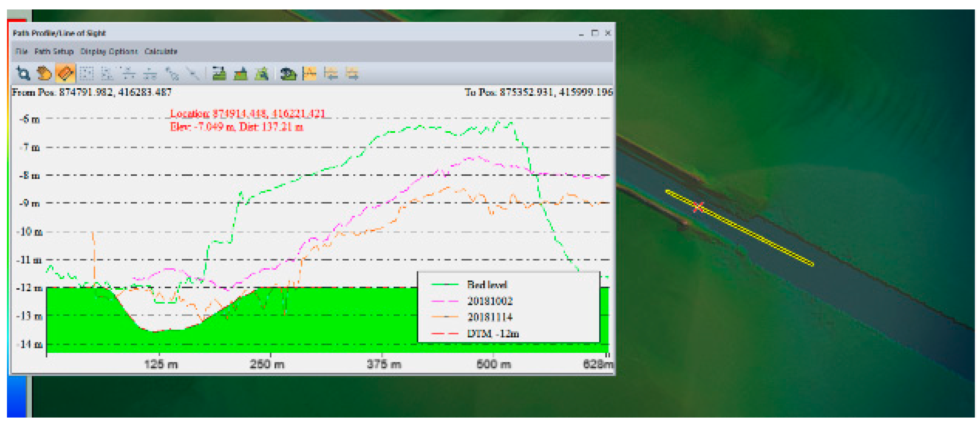Open the File menu
980x426 pixels.
(x=21, y=51)
